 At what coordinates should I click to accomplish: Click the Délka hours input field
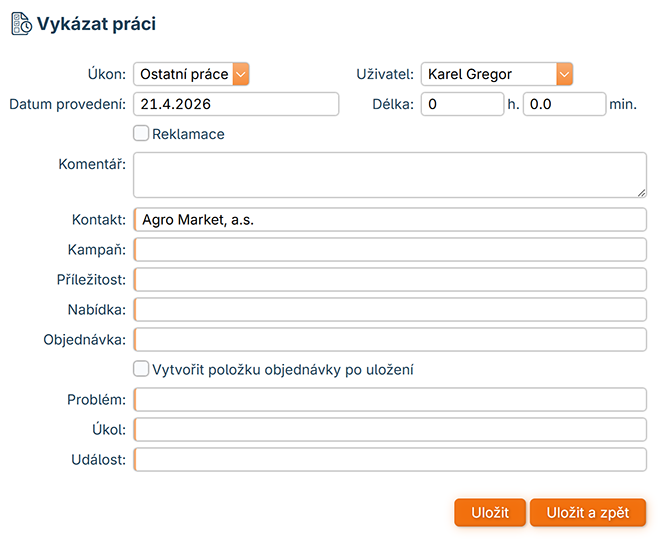(x=462, y=104)
